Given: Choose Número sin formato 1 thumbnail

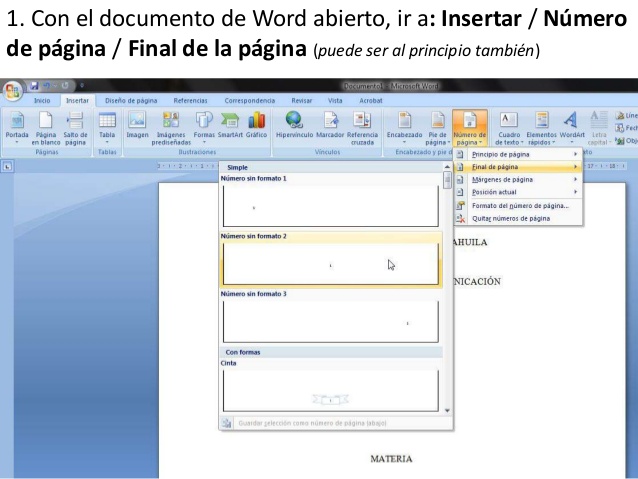Looking at the screenshot, I should click(x=331, y=206).
